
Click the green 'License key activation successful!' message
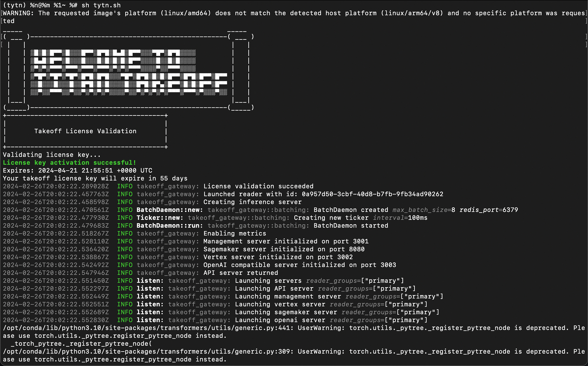tap(69, 163)
